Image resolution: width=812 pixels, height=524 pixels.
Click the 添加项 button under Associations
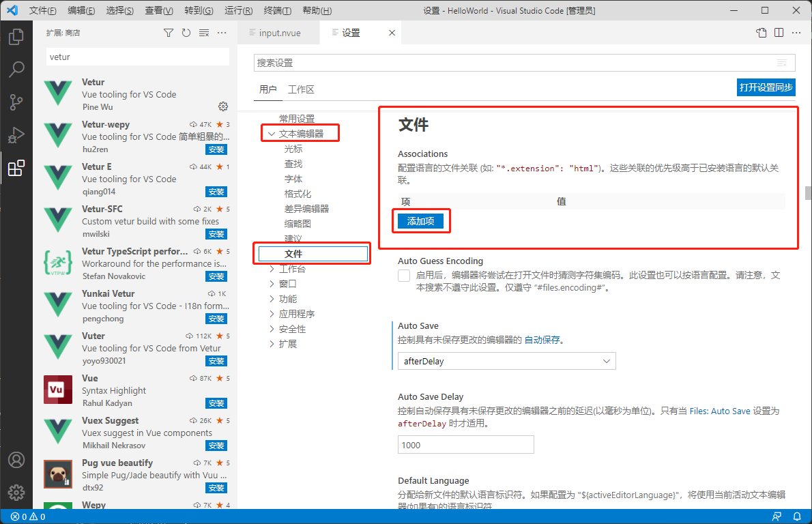(420, 220)
